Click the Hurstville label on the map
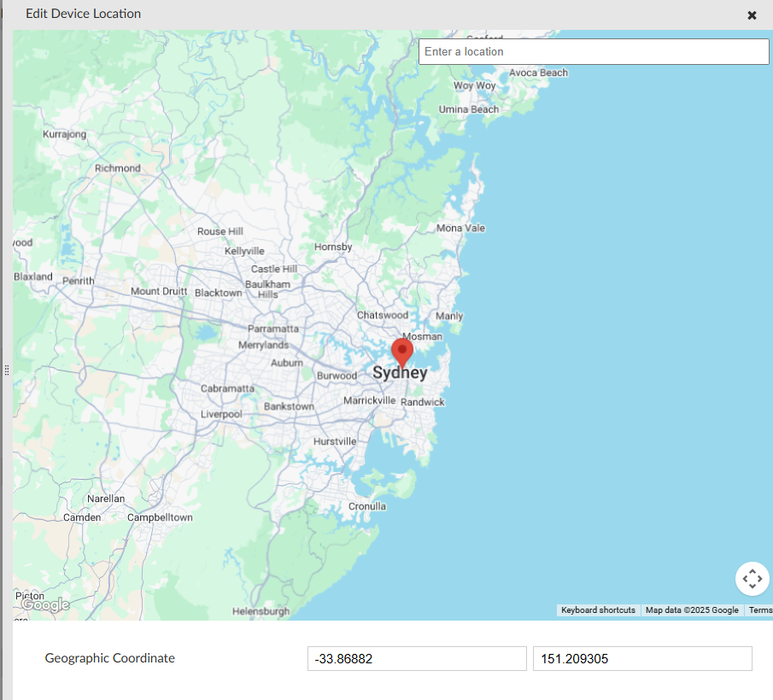773x700 pixels. click(x=335, y=441)
